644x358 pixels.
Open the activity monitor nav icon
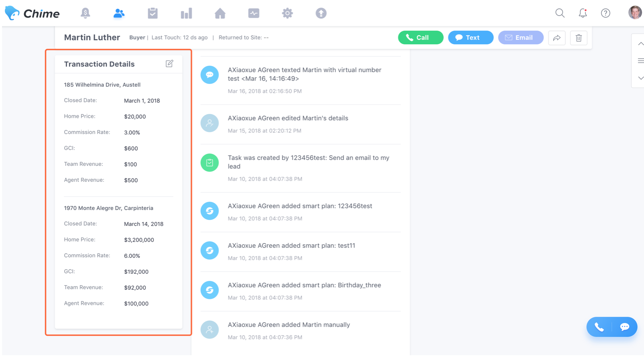(x=254, y=13)
